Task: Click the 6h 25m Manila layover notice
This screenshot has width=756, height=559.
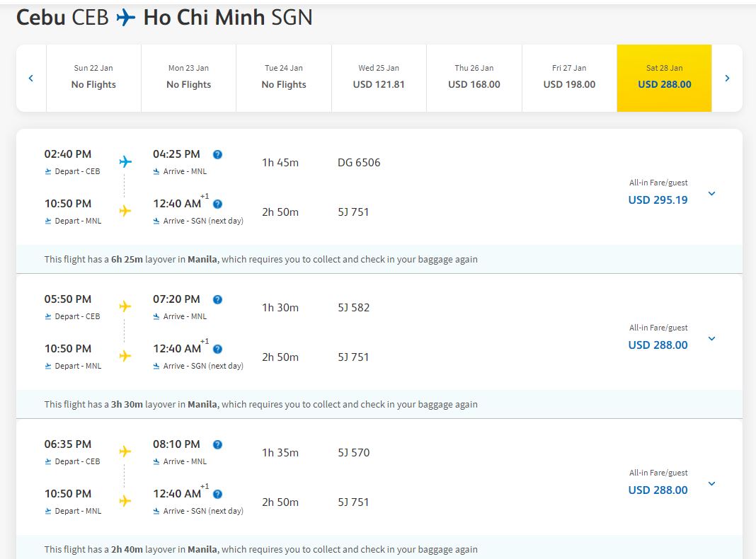Action: tap(260, 260)
